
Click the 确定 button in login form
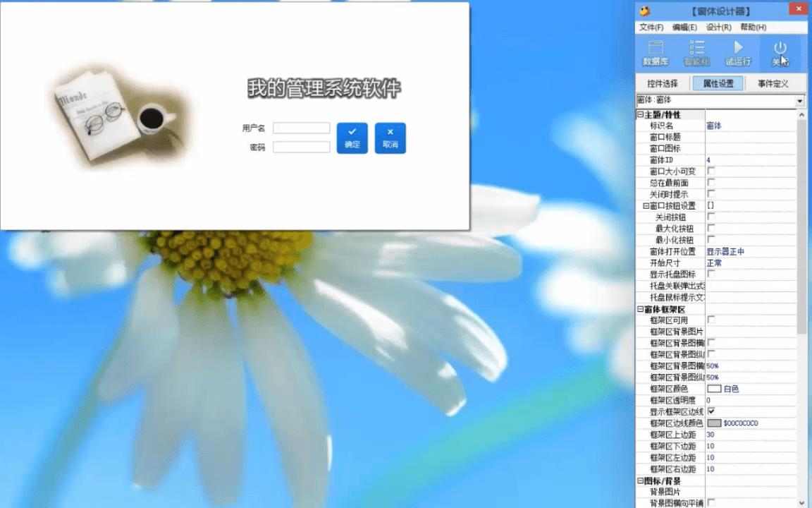[352, 138]
